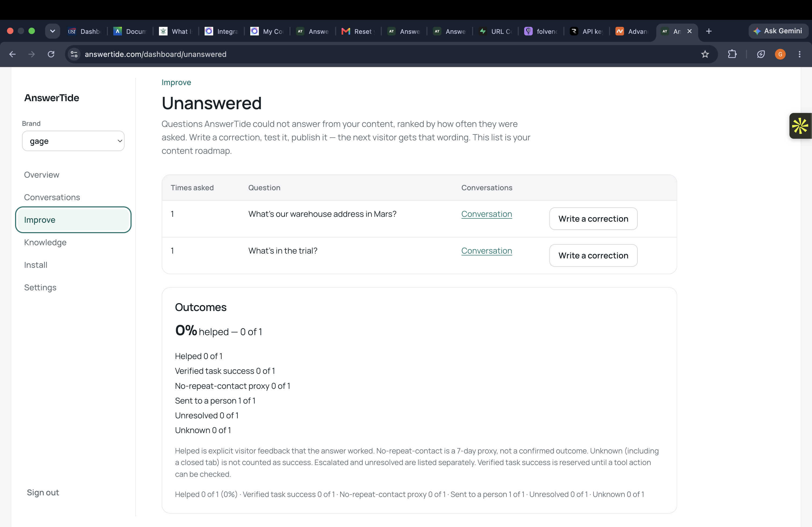Open the tab search dropdown chevron
Viewport: 812px width, 527px height.
tap(53, 31)
